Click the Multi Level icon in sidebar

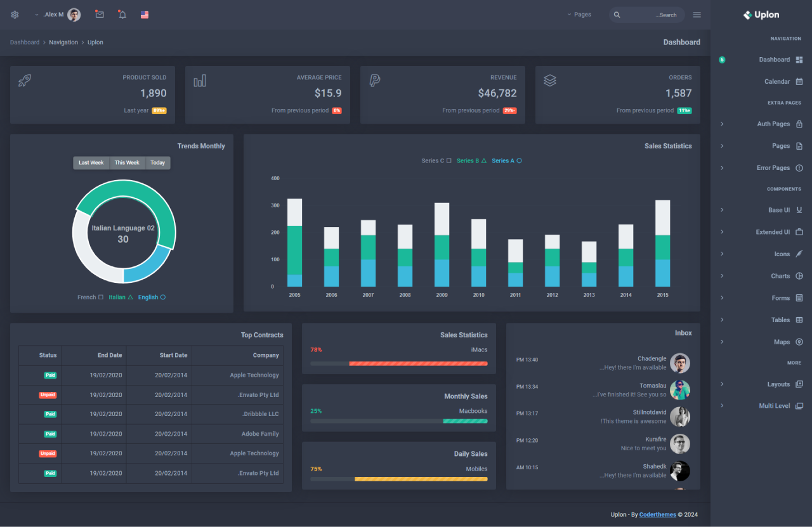799,406
